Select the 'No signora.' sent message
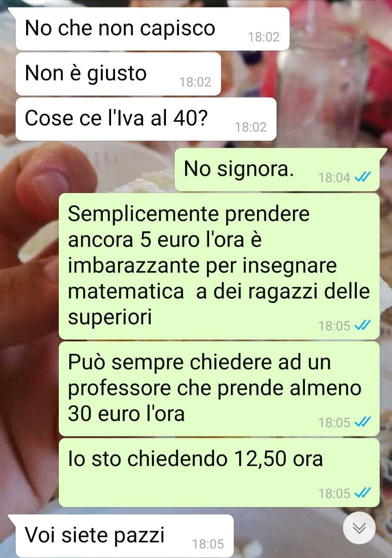The height and width of the screenshot is (558, 392). coord(280,170)
